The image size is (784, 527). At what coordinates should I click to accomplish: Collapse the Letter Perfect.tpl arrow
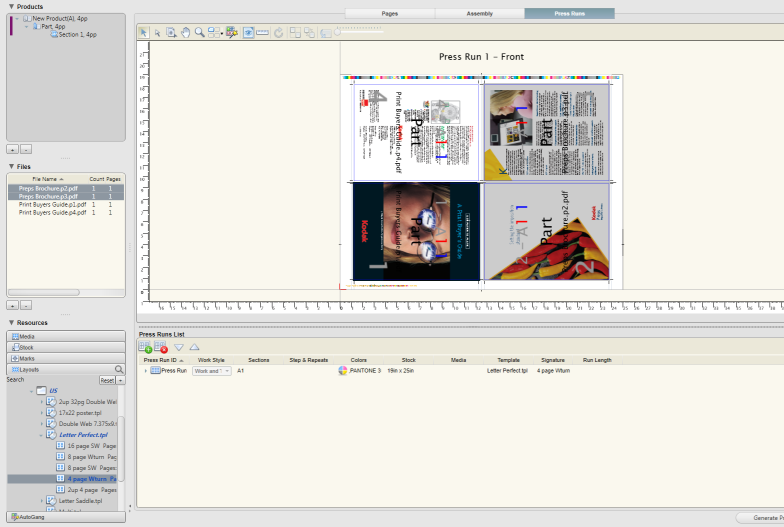tap(41, 435)
